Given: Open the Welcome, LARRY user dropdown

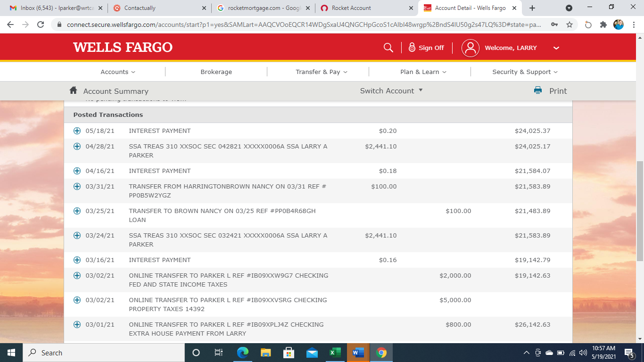Looking at the screenshot, I should pos(522,48).
